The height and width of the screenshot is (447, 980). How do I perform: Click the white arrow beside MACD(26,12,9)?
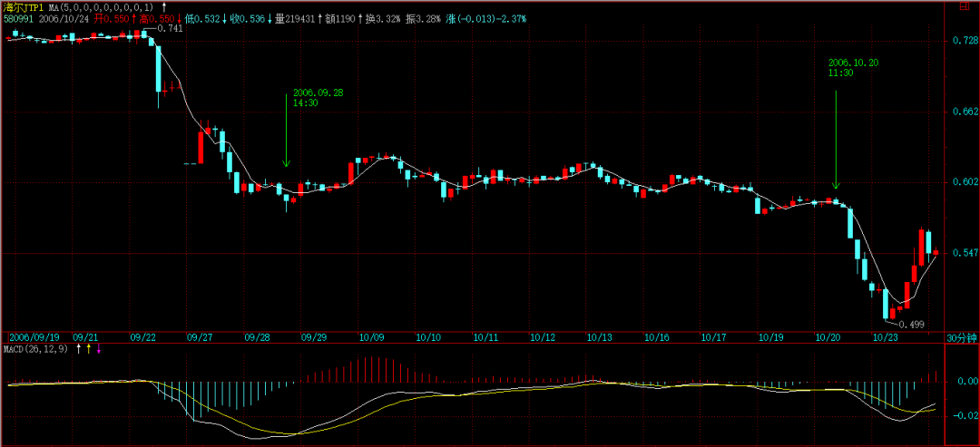click(78, 350)
